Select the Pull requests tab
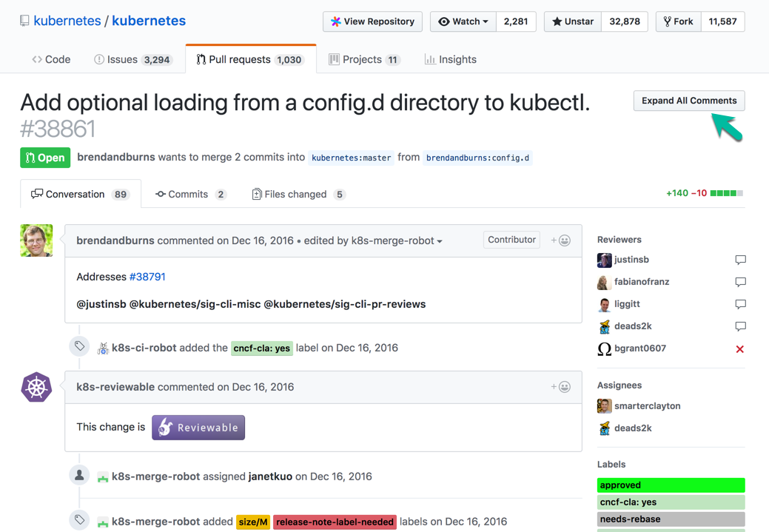The height and width of the screenshot is (532, 769). point(251,59)
